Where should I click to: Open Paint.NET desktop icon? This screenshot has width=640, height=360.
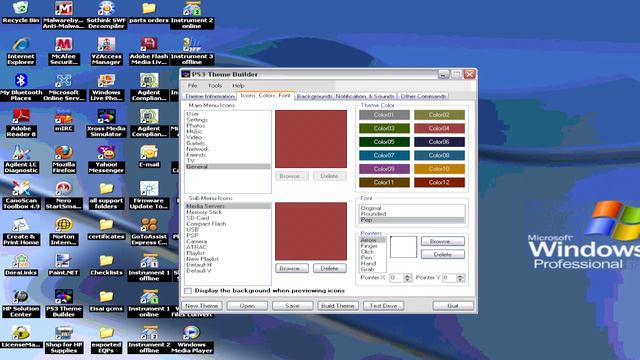[x=63, y=264]
